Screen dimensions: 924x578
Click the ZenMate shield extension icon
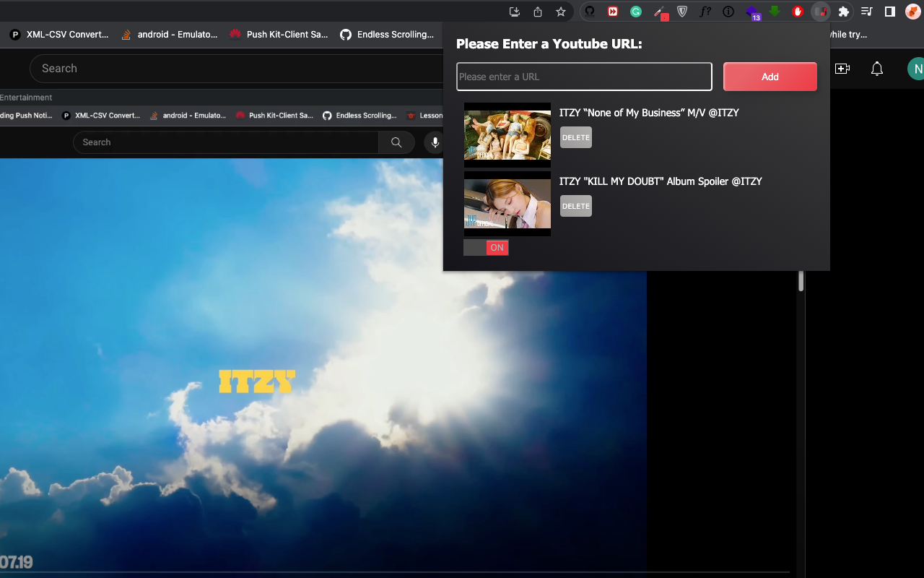coord(681,12)
